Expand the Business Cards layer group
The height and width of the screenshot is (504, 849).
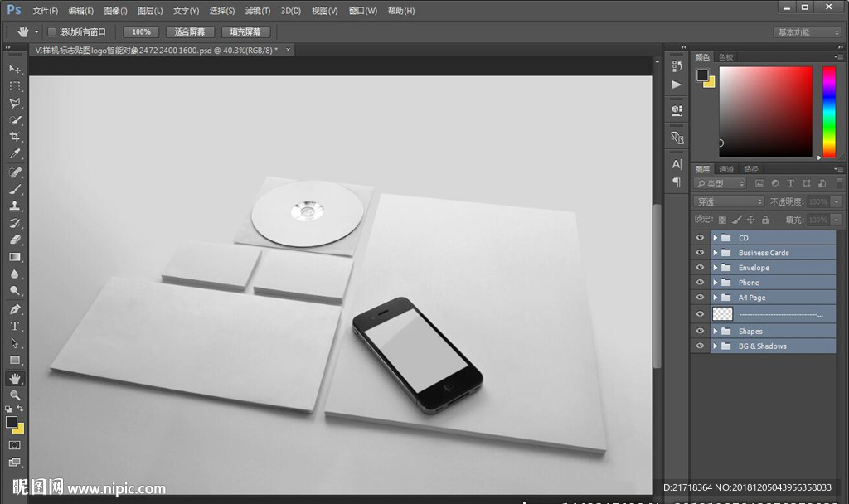click(x=715, y=253)
